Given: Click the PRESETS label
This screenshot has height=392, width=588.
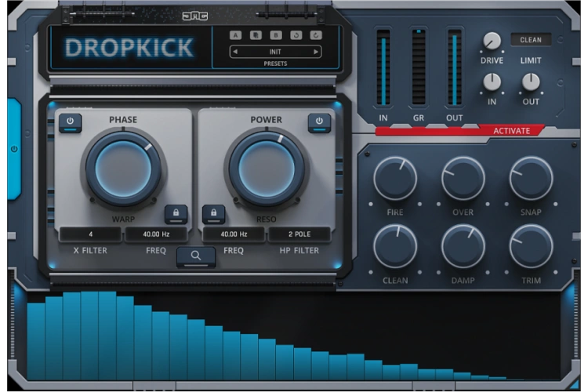Looking at the screenshot, I should click(275, 64).
